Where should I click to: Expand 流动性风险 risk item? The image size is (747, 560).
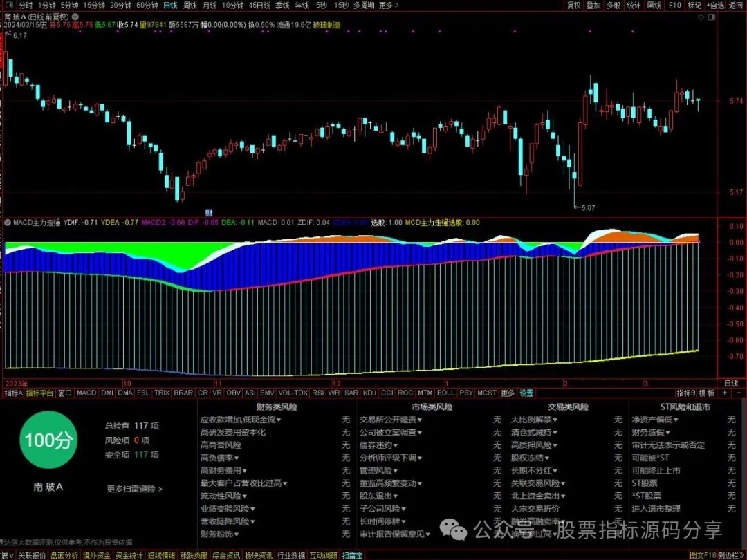point(223,496)
